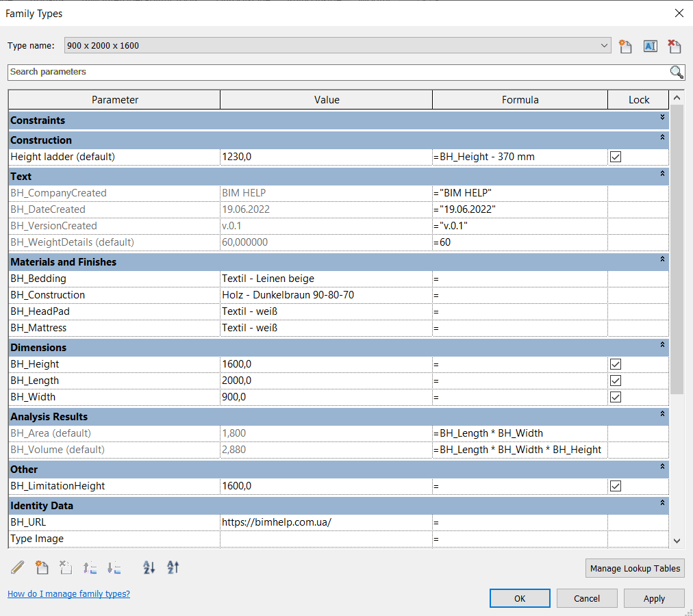Collapse the Materials and Finishes group

tap(662, 259)
